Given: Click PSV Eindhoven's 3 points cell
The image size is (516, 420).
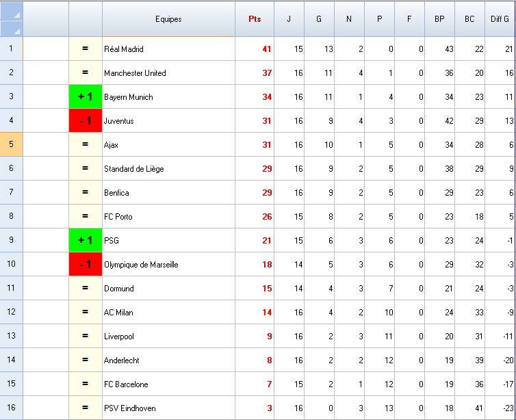Looking at the screenshot, I should [x=255, y=408].
